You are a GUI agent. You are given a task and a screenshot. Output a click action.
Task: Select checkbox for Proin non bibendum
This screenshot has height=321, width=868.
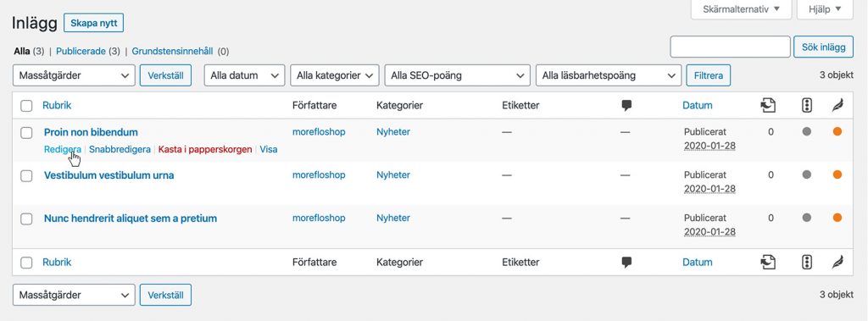coord(26,133)
